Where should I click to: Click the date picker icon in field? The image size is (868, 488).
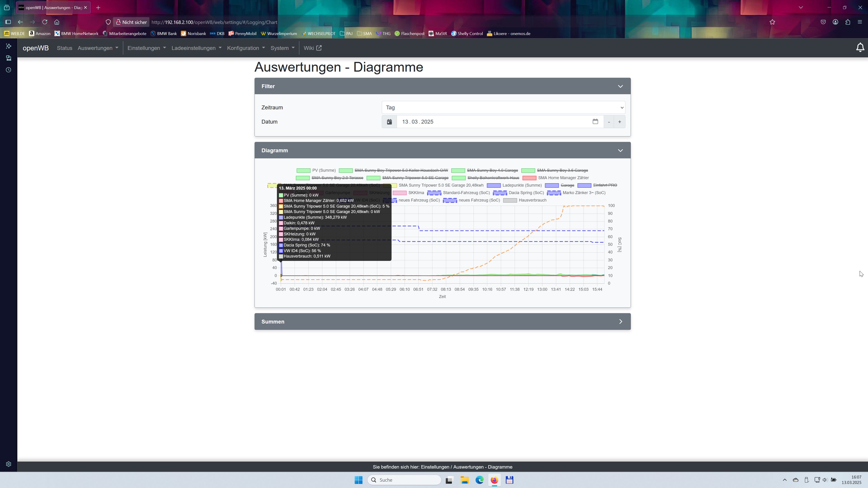(x=595, y=122)
